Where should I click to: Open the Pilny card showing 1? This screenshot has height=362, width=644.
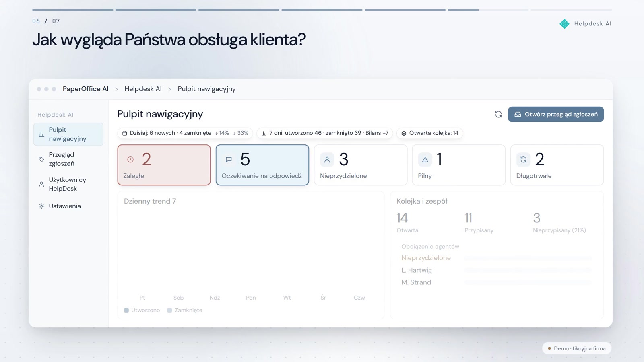tap(458, 165)
